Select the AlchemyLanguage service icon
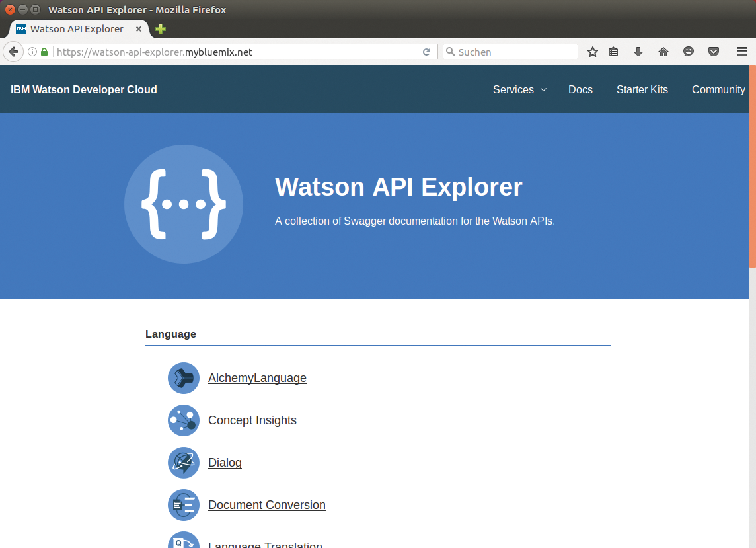 [183, 377]
